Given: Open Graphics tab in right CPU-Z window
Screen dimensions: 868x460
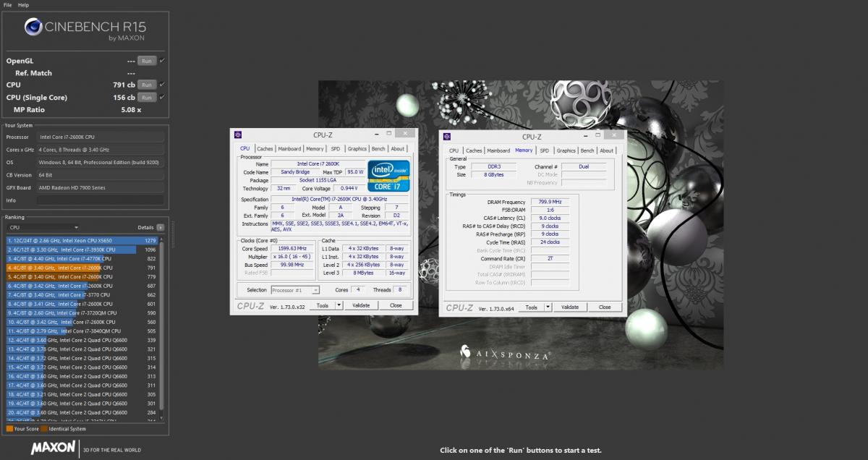Looking at the screenshot, I should [566, 150].
